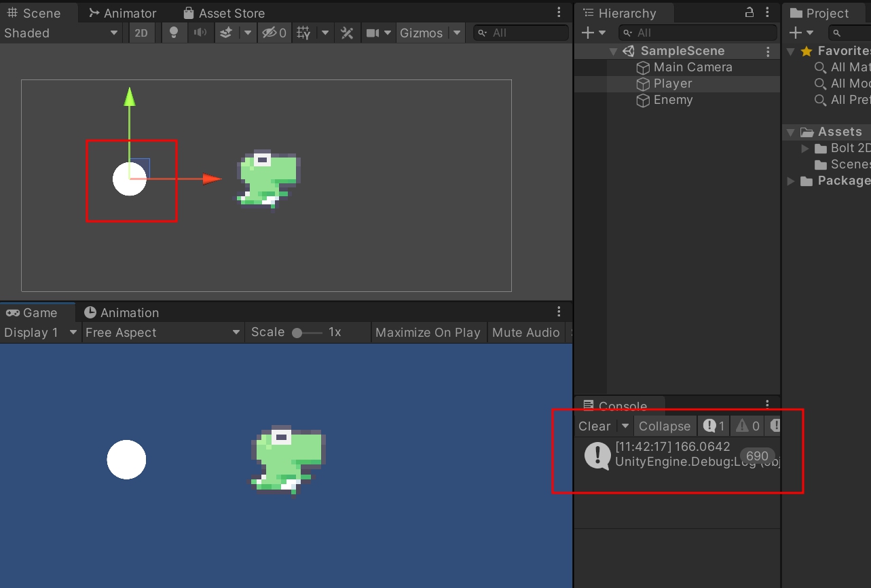The image size is (871, 588).
Task: Open Clear options dropdown arrow in Console
Action: point(625,426)
